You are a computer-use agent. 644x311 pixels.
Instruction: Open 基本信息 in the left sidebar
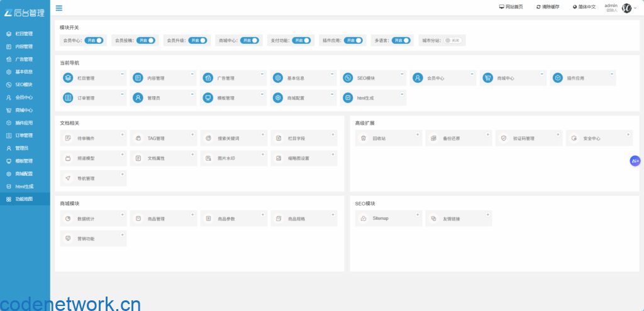(25, 72)
